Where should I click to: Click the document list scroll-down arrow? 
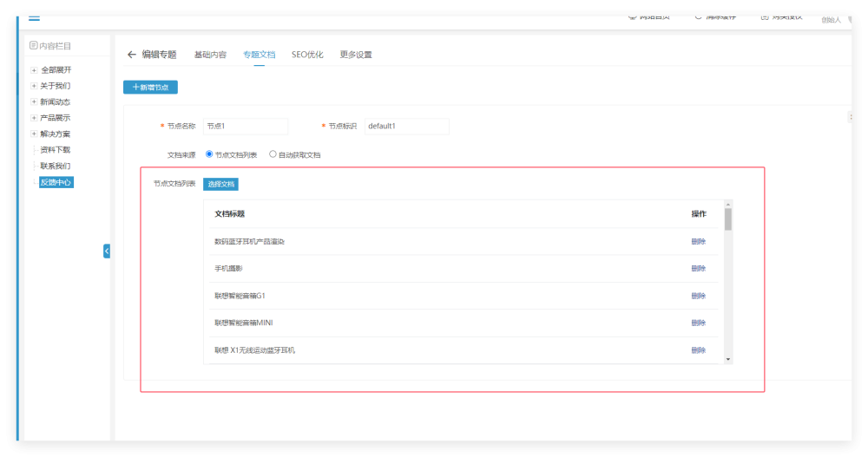(728, 359)
